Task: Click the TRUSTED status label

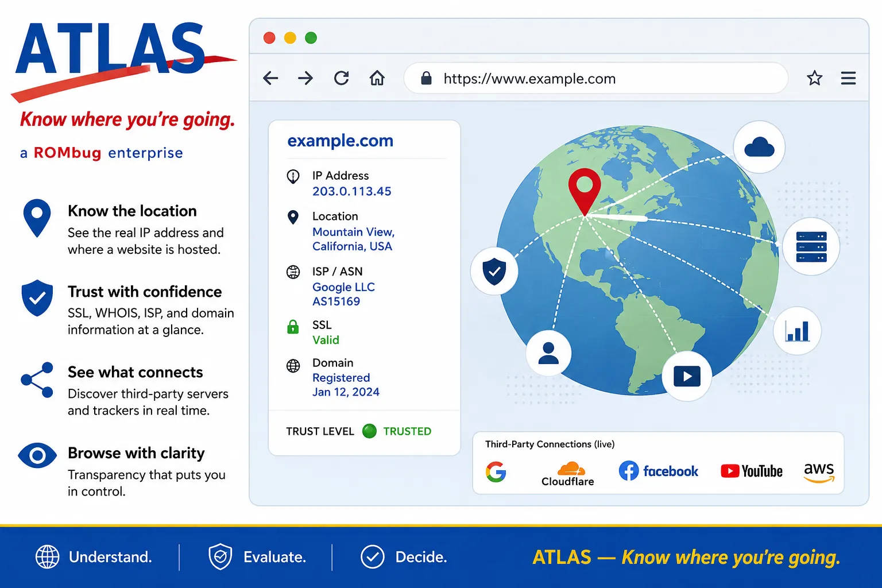Action: (407, 431)
